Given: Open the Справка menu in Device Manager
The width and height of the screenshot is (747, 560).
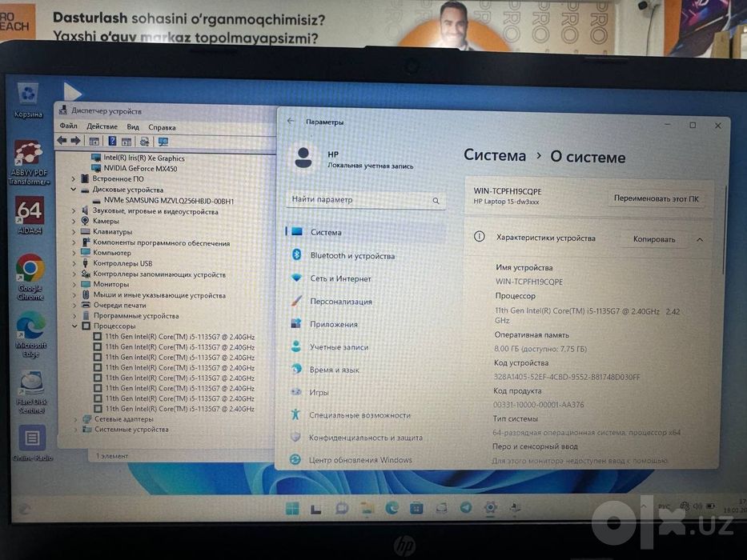Looking at the screenshot, I should tap(162, 127).
